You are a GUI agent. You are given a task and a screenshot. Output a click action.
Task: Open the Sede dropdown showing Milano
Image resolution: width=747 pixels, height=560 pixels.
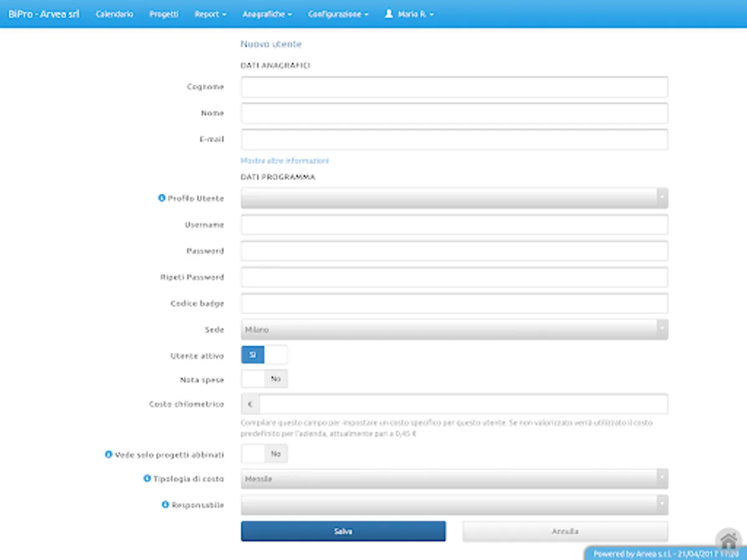click(454, 329)
